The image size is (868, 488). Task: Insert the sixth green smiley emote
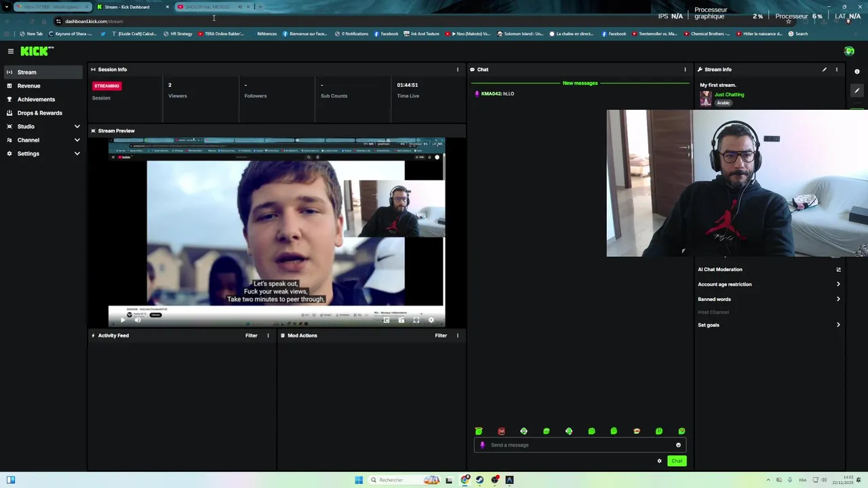[591, 431]
